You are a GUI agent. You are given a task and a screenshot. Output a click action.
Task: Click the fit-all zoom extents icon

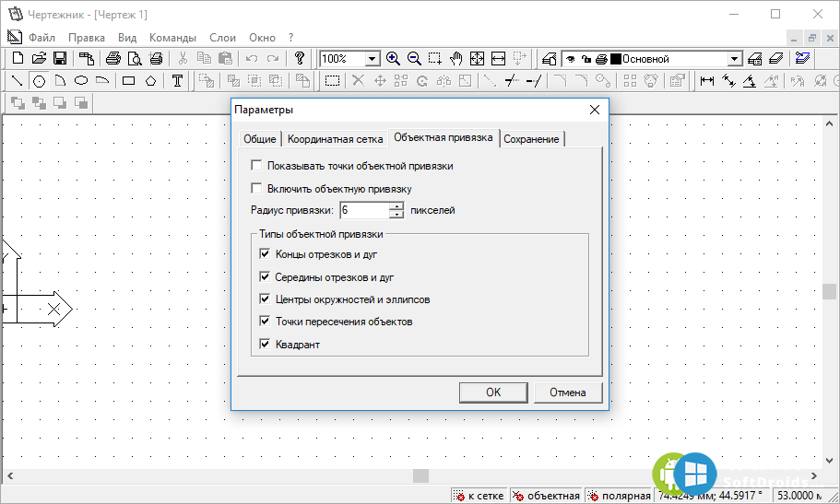477,58
